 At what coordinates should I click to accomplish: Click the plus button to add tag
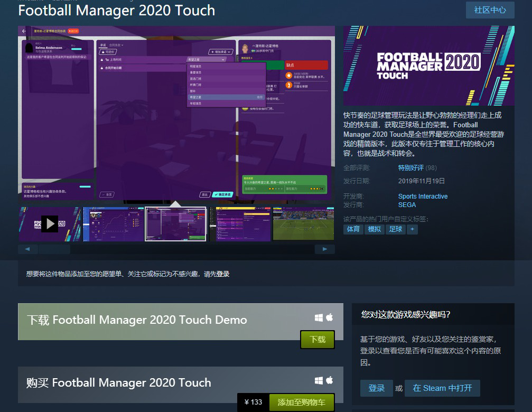point(412,229)
